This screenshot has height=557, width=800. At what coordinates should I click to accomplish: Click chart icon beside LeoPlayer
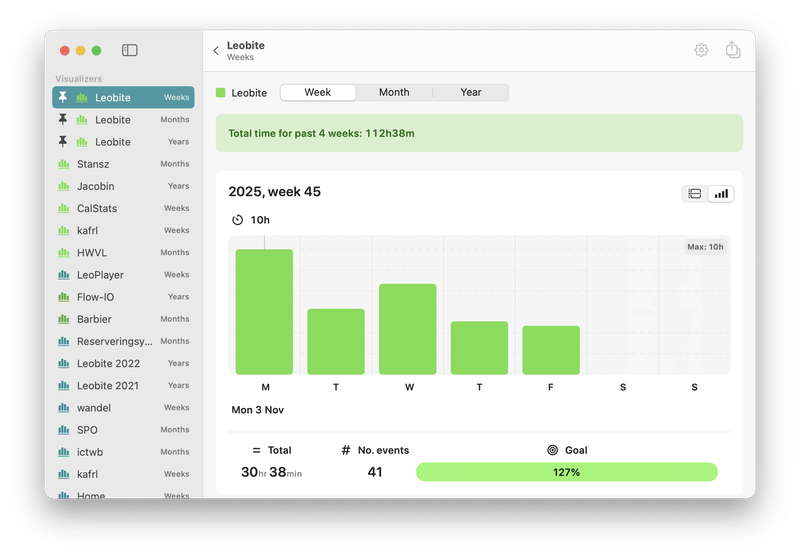(x=63, y=275)
